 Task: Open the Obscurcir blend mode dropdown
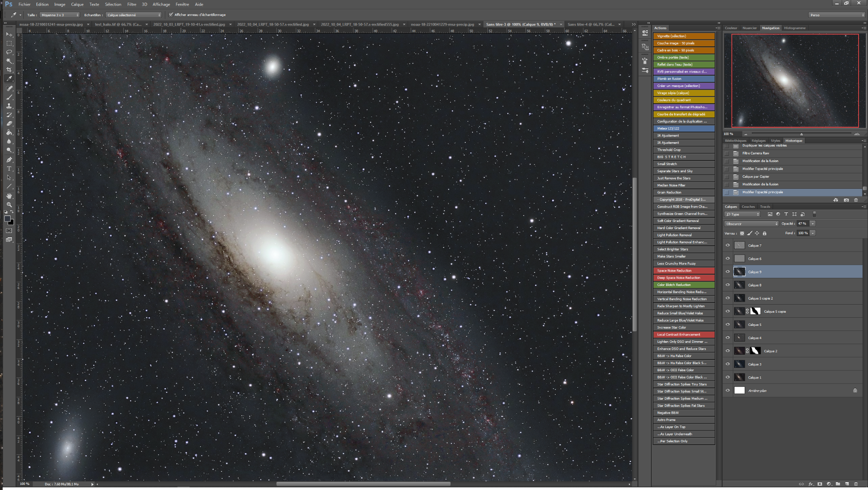[751, 224]
